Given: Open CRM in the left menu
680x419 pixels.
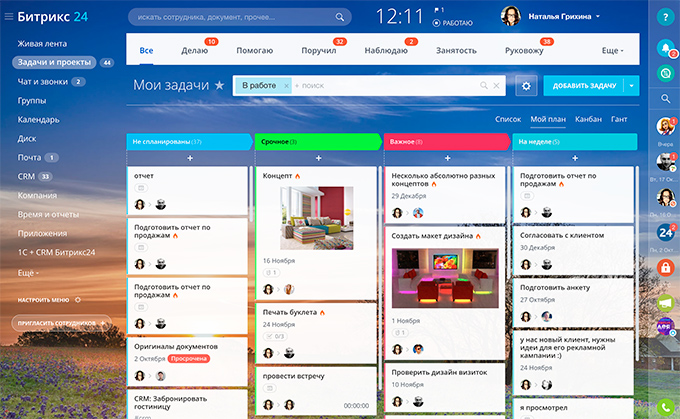Looking at the screenshot, I should (x=26, y=176).
